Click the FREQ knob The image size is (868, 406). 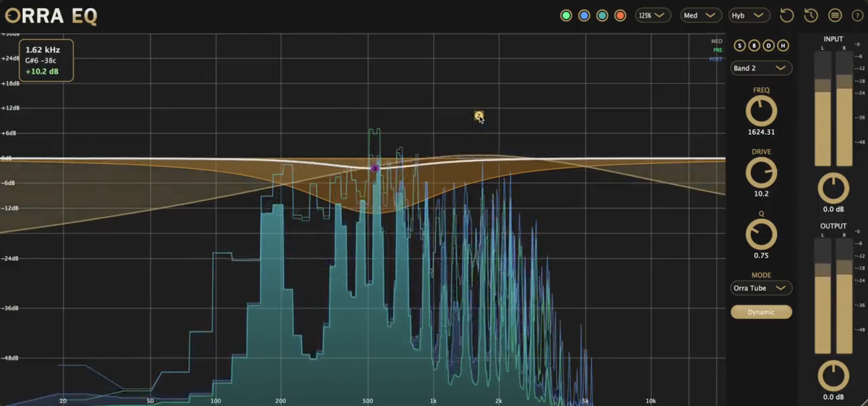[761, 111]
